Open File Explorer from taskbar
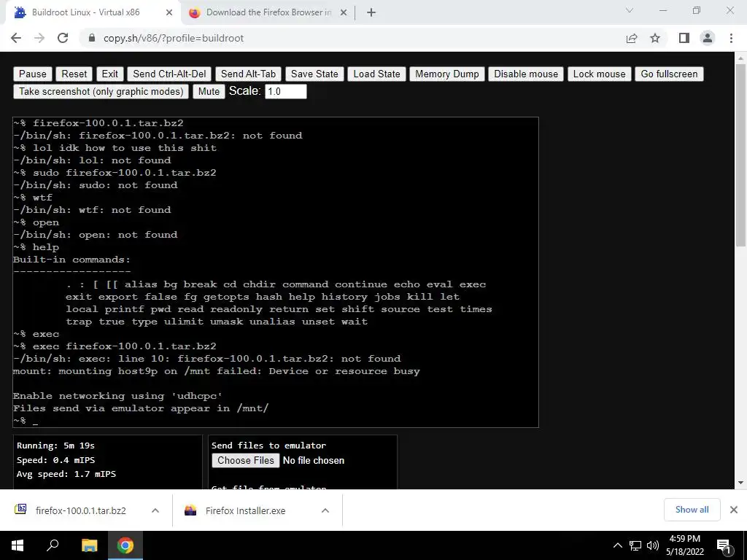Screen dimensions: 747x560 click(89, 545)
